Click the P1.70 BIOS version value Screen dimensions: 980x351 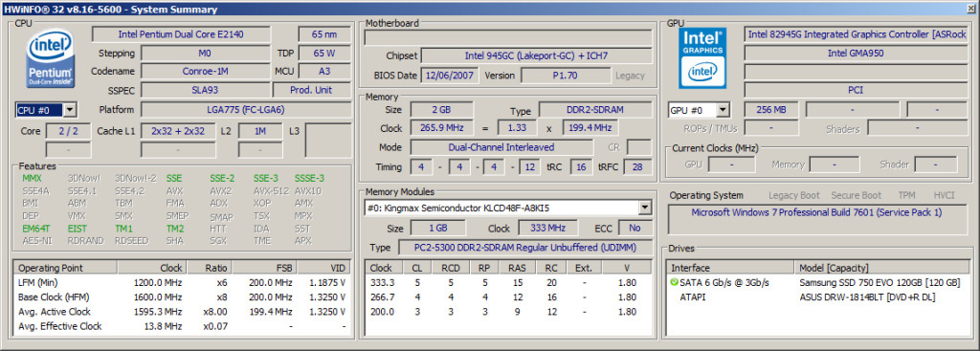pos(566,76)
